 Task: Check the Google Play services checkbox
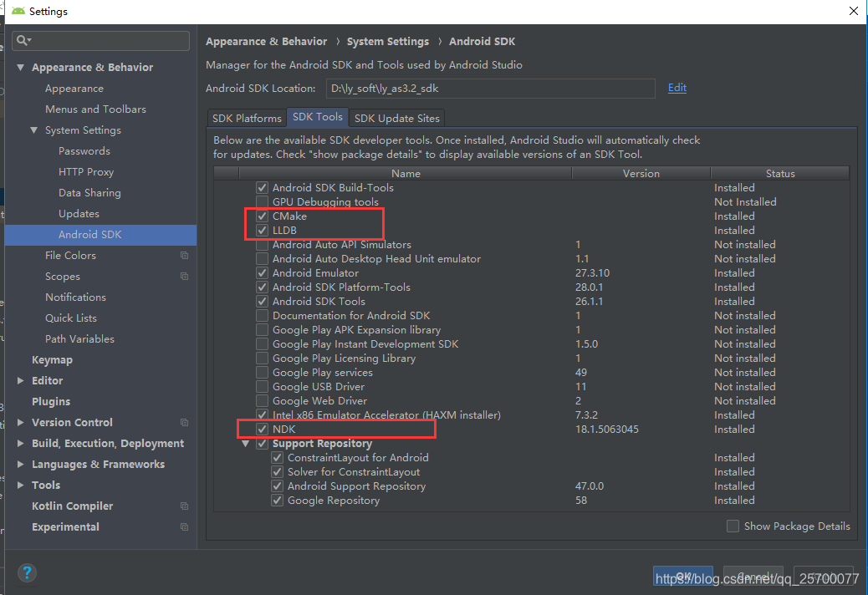[263, 373]
